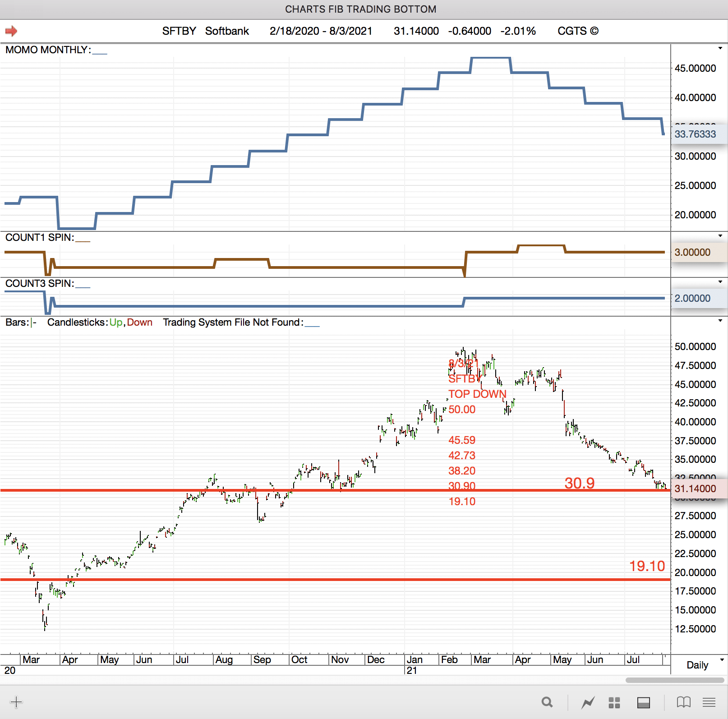Click the four-square grid layout icon

[614, 702]
